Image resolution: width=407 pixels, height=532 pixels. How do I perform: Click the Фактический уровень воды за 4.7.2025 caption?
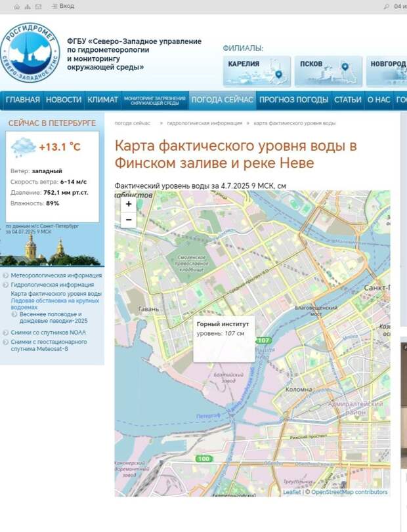[x=200, y=186]
